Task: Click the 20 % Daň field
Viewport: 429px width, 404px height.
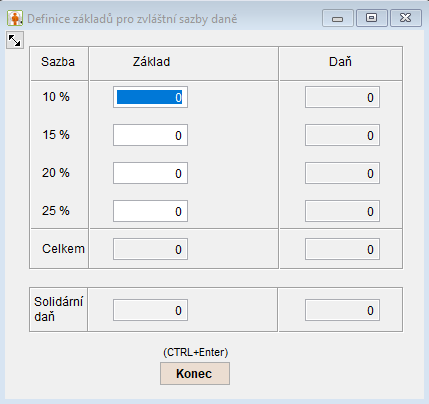Action: 342,173
